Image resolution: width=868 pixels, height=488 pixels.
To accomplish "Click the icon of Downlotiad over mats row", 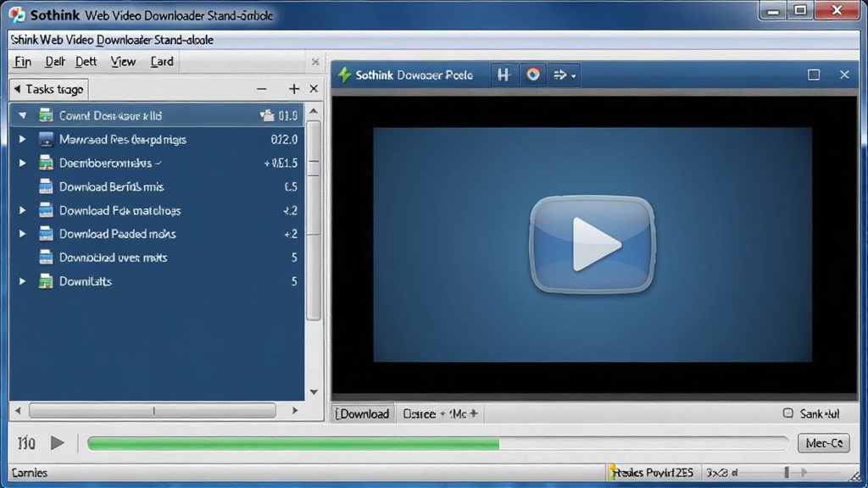I will pos(46,258).
